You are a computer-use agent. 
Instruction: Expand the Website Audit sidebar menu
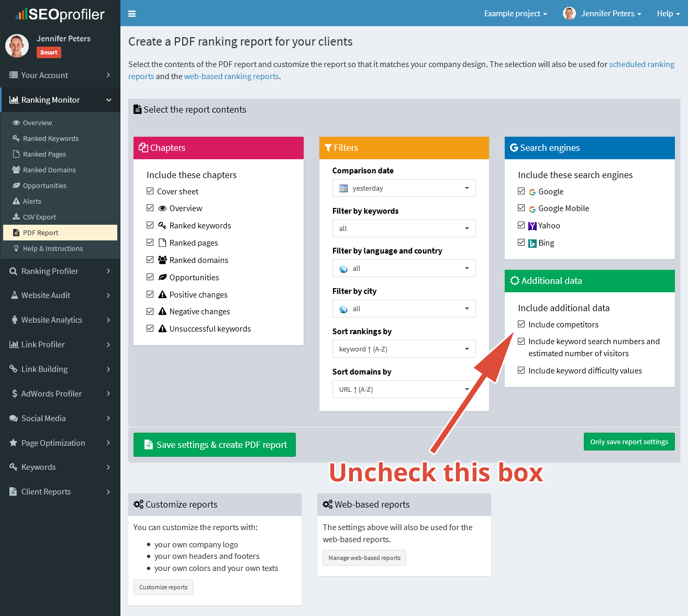(x=60, y=295)
